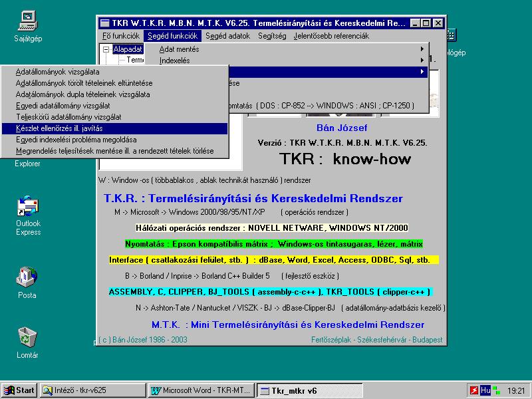This screenshot has height=399, width=532.
Task: Click Fertőszéplak - Székesfehérvár - Budapest text
Action: click(x=376, y=340)
